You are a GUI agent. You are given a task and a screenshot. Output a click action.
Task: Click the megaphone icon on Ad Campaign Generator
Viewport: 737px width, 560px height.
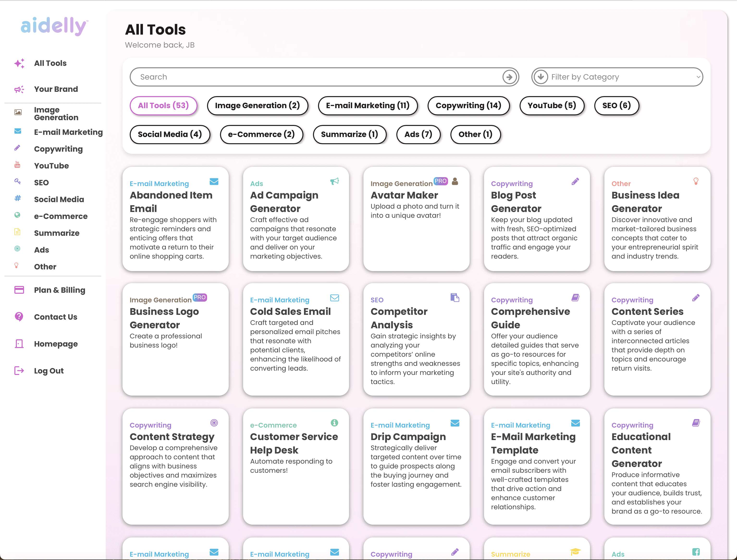(x=335, y=181)
